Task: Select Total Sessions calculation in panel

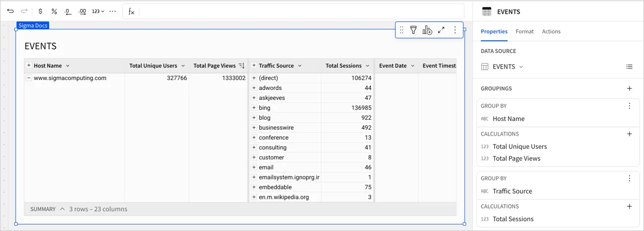Action: point(513,219)
